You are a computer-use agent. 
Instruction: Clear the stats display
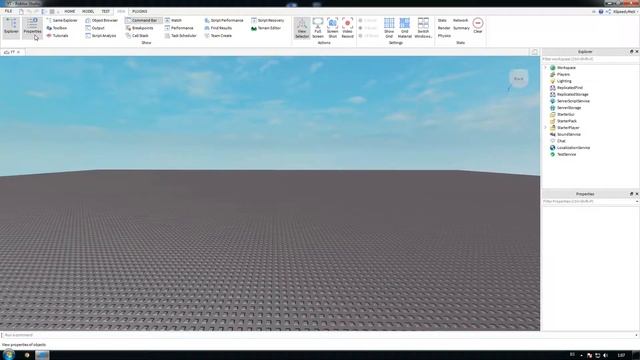click(x=478, y=25)
